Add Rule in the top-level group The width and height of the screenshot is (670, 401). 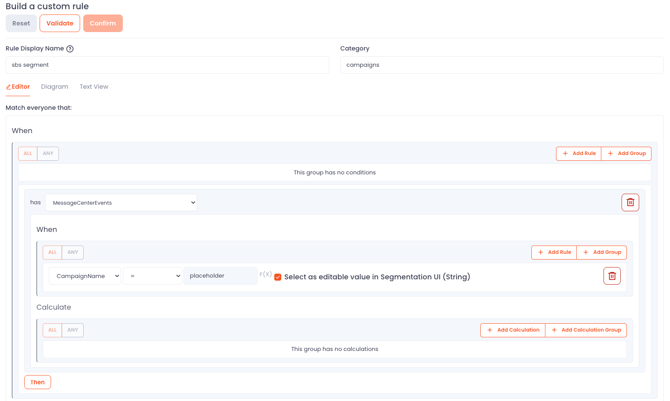[579, 153]
